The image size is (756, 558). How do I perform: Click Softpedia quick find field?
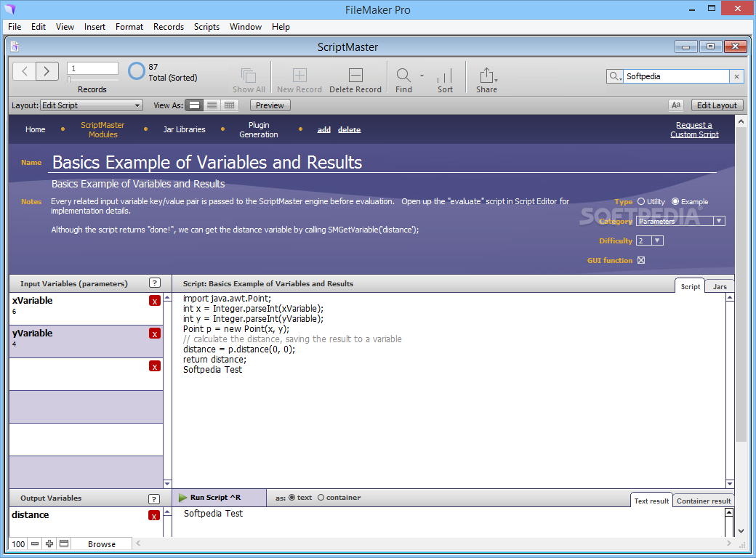point(675,76)
